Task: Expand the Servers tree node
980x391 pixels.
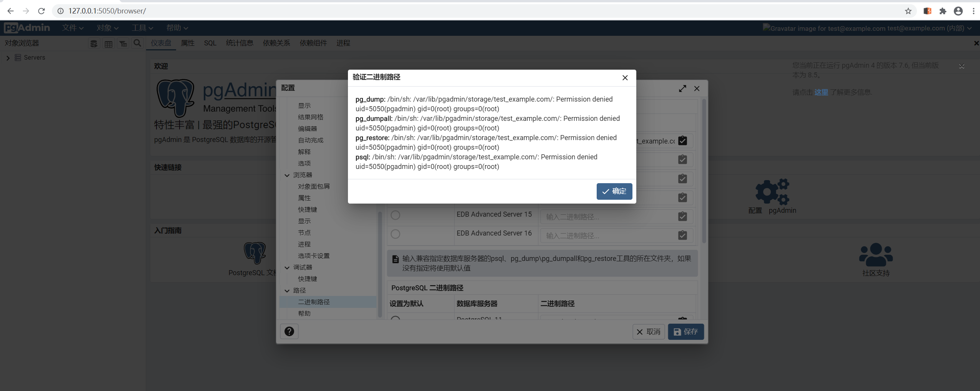Action: pos(8,58)
